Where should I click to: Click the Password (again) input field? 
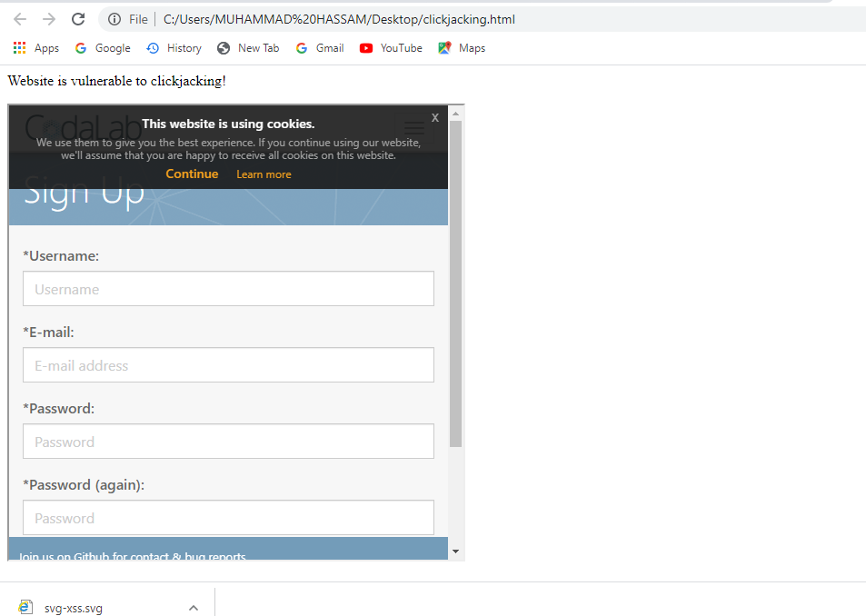[x=228, y=517]
